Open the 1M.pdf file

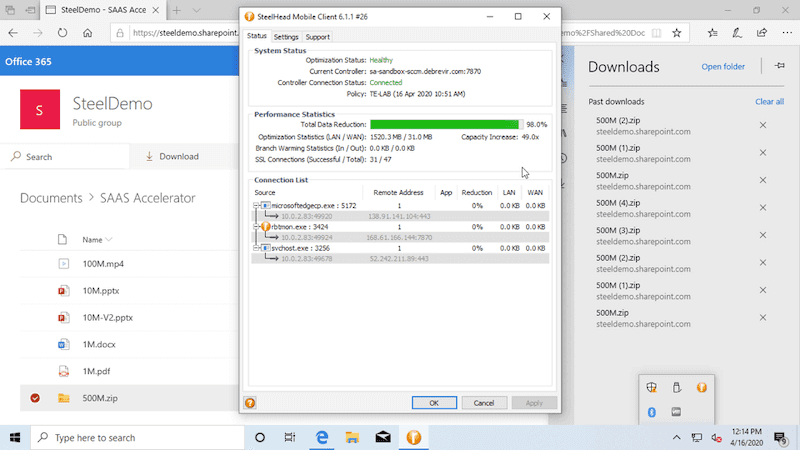tap(96, 371)
